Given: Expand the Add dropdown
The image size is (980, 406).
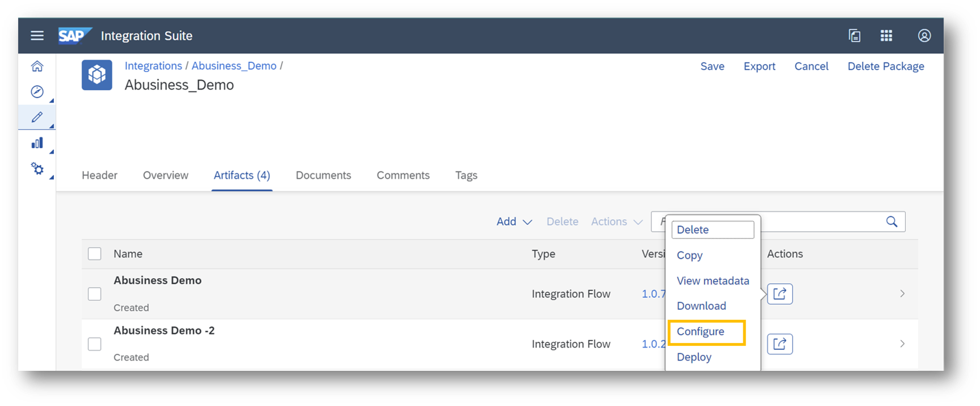Looking at the screenshot, I should coord(514,221).
